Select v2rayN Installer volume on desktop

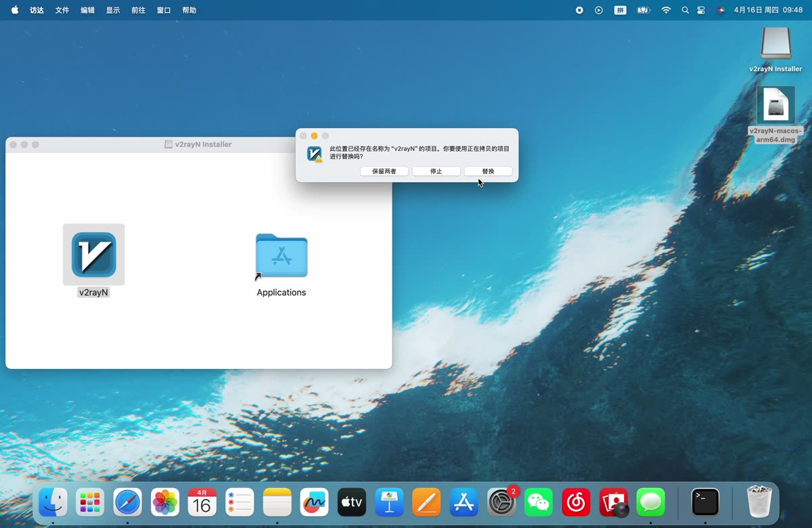click(x=775, y=43)
